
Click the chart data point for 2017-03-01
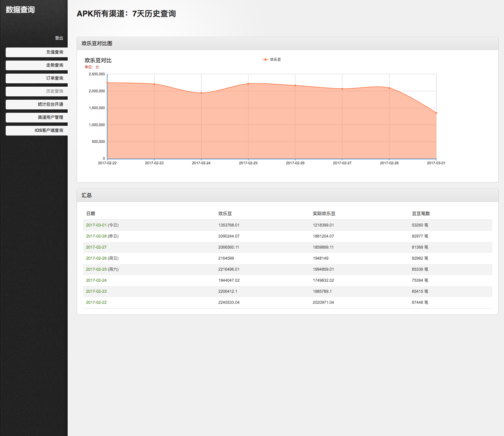pos(436,113)
